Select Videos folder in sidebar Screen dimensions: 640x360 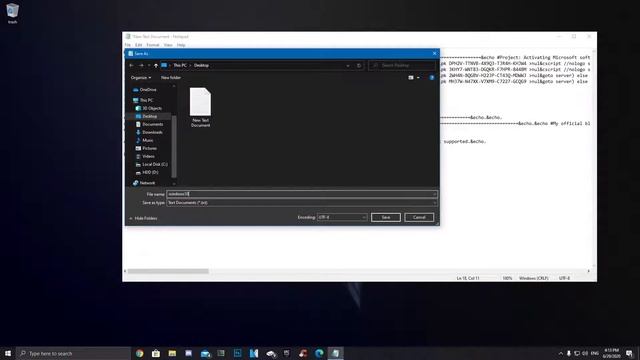(145, 156)
